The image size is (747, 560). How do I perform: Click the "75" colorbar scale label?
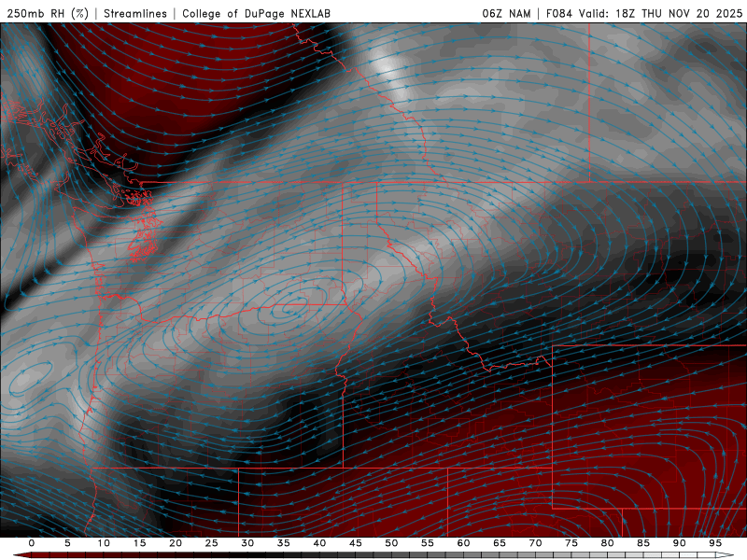click(571, 543)
